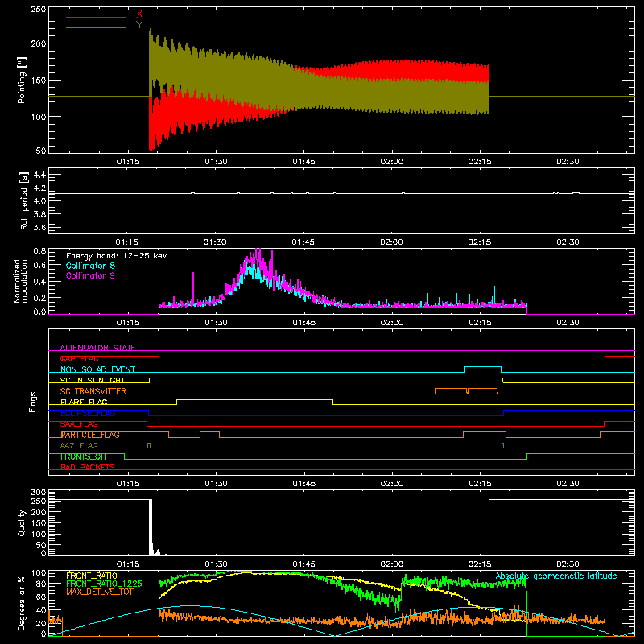Viewport: 644px width, 644px height.
Task: Click the "Flags" axis title
Action: [x=33, y=402]
